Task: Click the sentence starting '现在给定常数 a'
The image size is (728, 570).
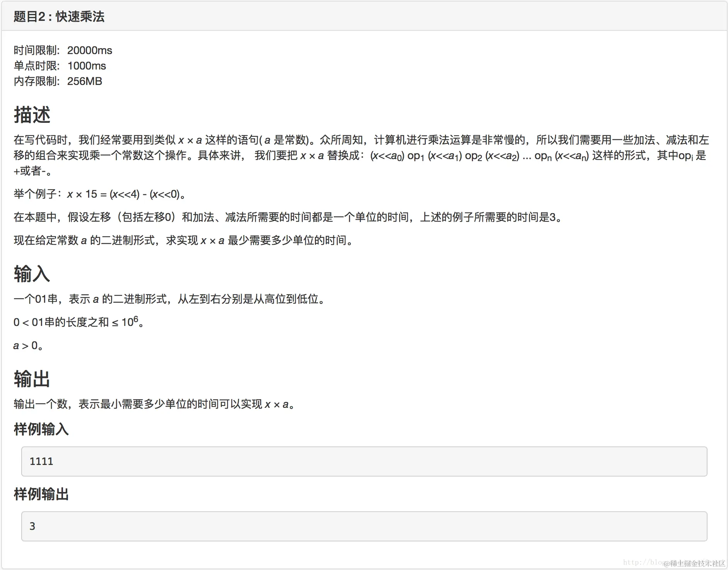Action: pyautogui.click(x=184, y=240)
